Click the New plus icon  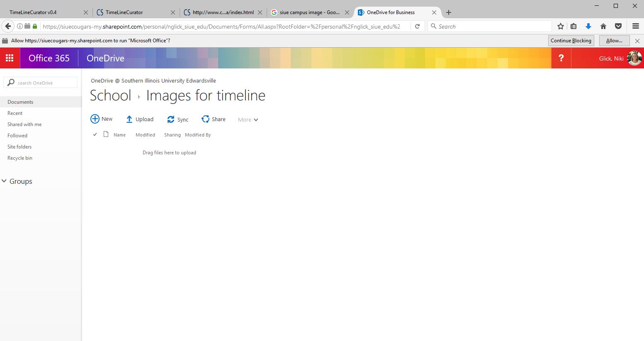(95, 119)
